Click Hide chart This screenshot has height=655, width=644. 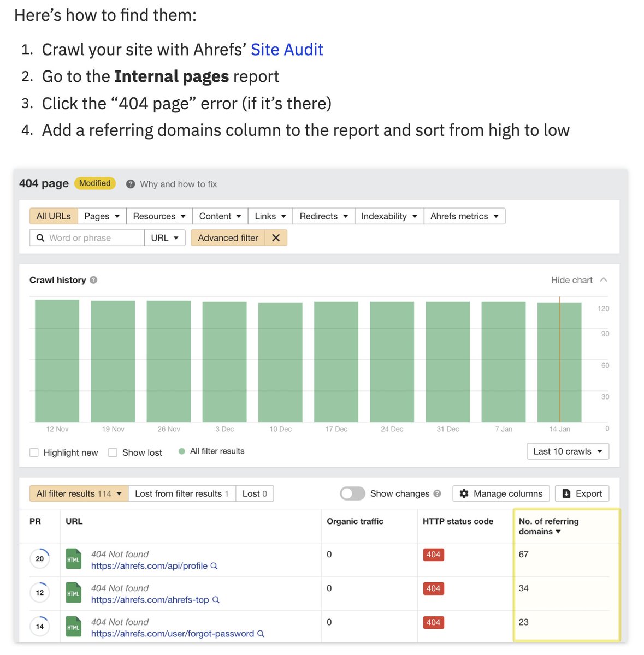pos(571,280)
